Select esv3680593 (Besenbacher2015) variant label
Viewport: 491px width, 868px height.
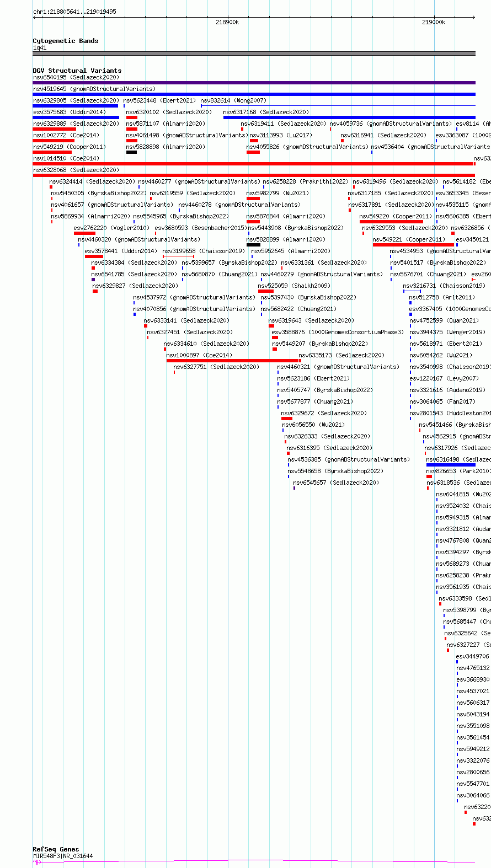point(201,228)
